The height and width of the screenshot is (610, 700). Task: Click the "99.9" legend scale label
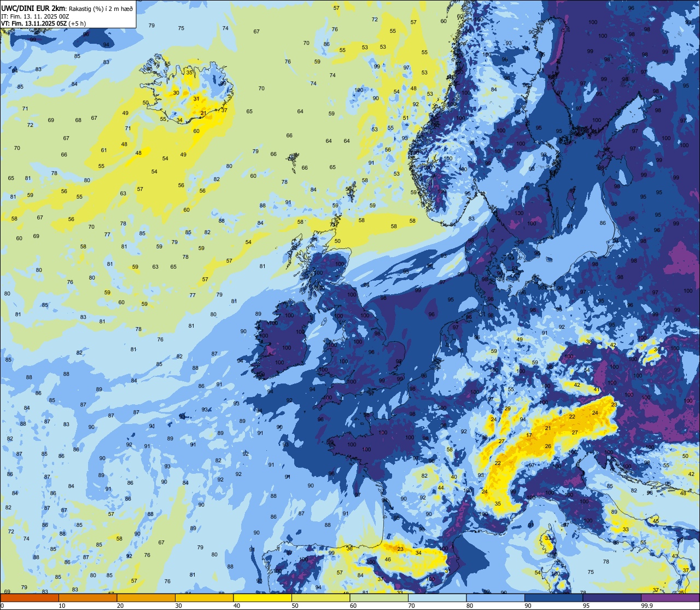(x=647, y=606)
